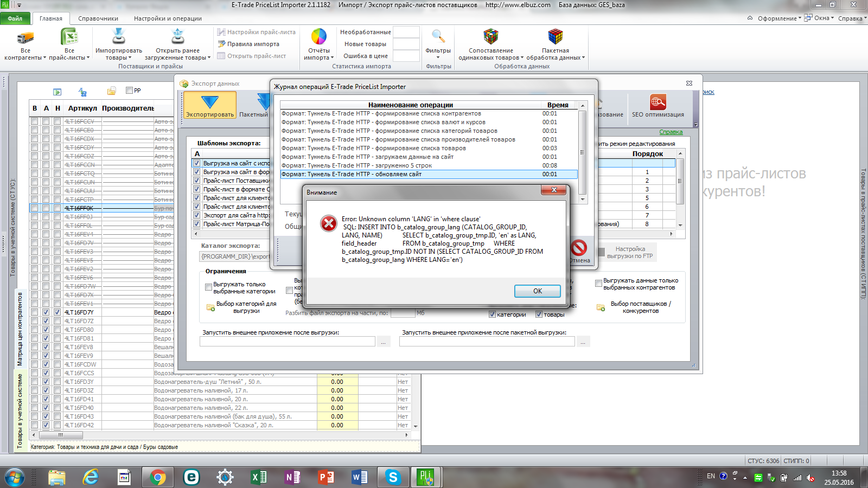Screen dimensions: 868x488
Task: Open the Импортировать товары dropdown arrow
Action: click(130, 57)
